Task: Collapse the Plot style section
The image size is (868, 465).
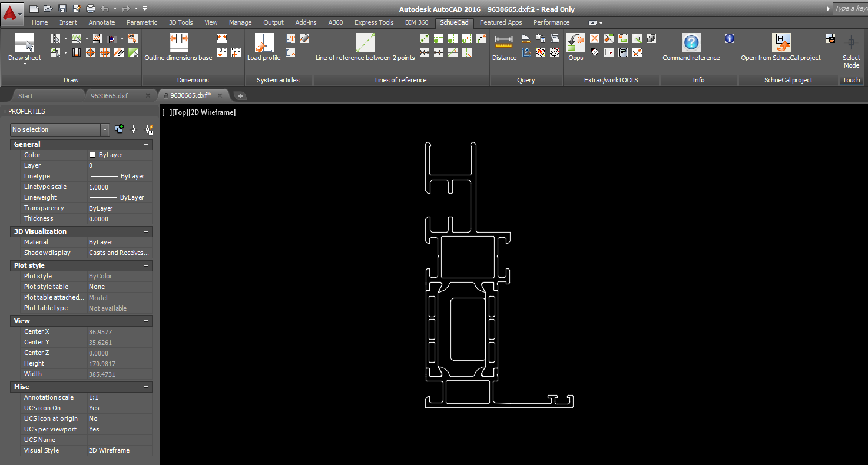Action: pos(146,265)
